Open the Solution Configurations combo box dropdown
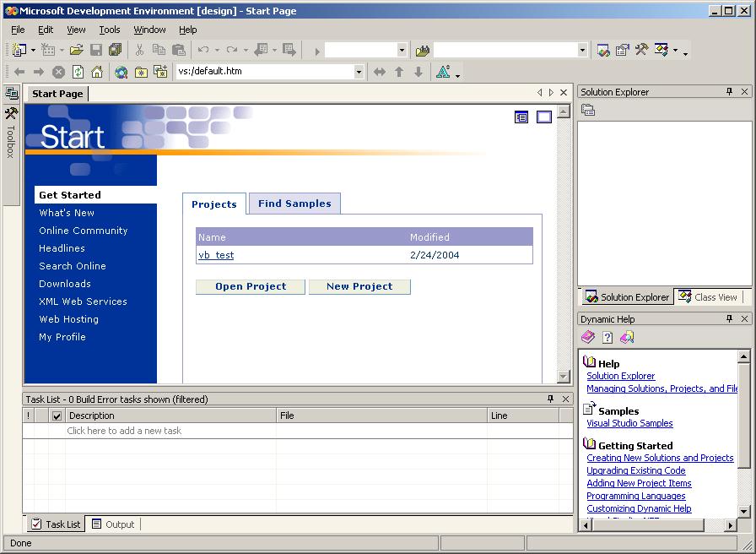The image size is (756, 554). tap(402, 50)
